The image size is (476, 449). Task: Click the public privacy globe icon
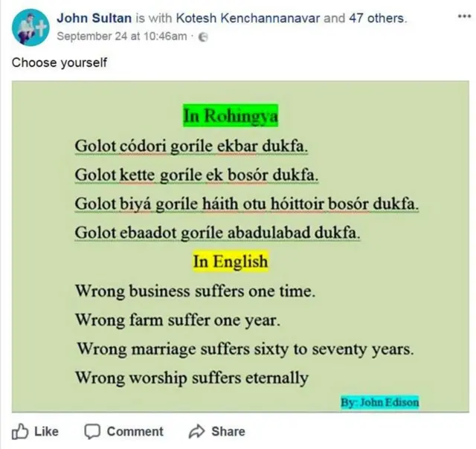click(x=202, y=37)
